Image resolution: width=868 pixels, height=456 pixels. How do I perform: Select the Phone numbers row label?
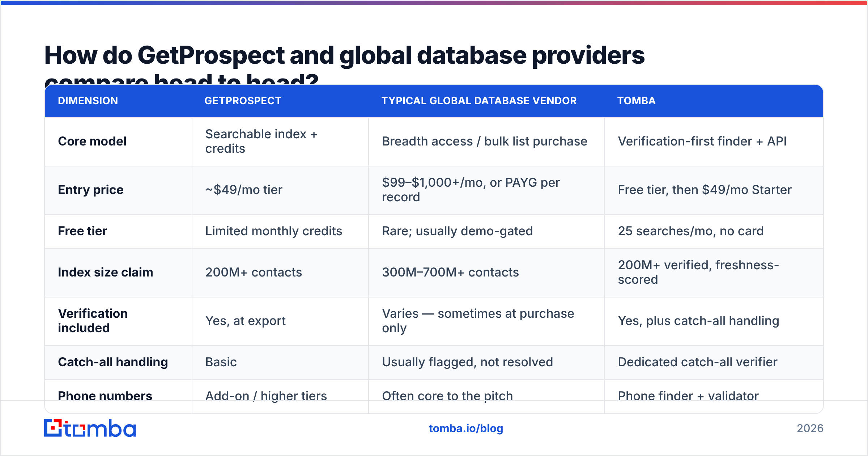(x=105, y=396)
